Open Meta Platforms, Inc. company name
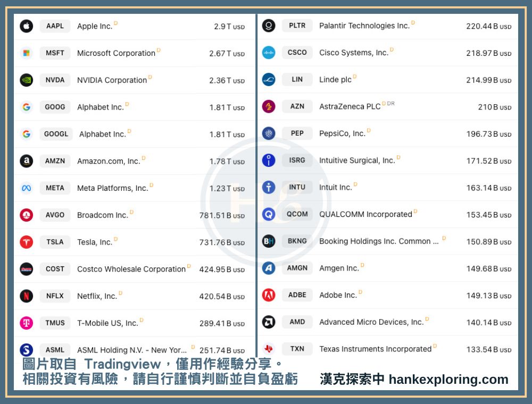 pos(113,188)
